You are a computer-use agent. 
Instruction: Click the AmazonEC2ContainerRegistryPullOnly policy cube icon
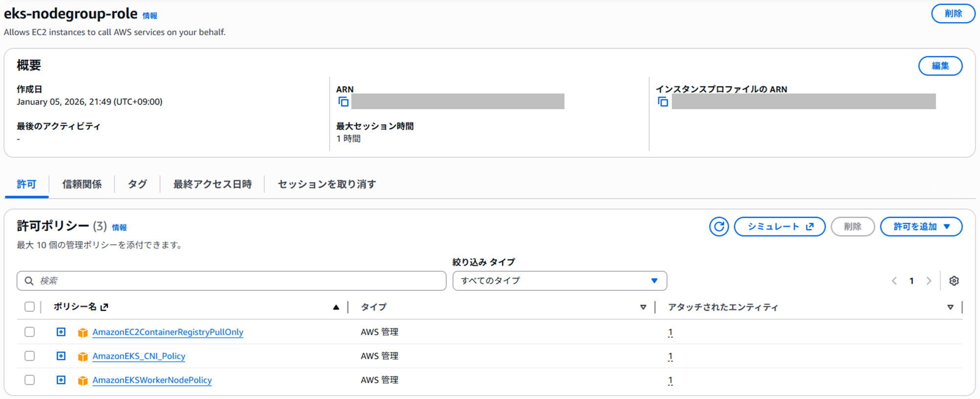(83, 332)
